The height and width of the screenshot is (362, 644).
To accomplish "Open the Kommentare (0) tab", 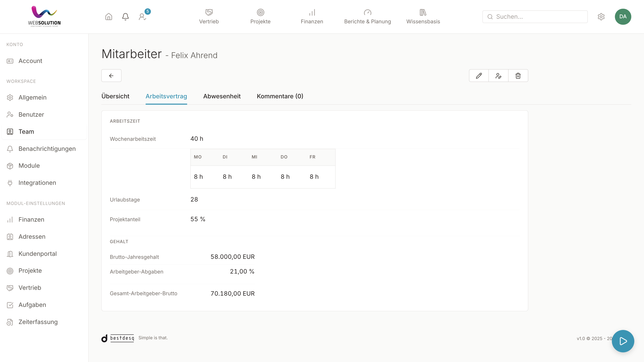I will pos(280,97).
